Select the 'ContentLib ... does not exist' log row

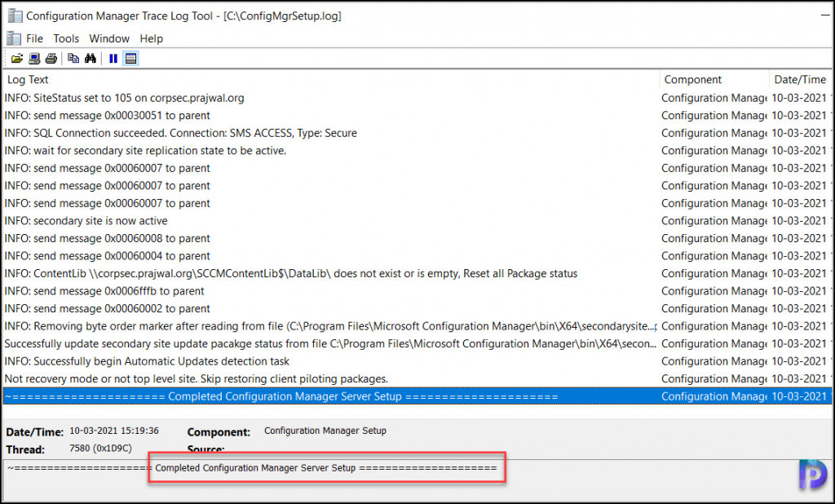(x=417, y=273)
